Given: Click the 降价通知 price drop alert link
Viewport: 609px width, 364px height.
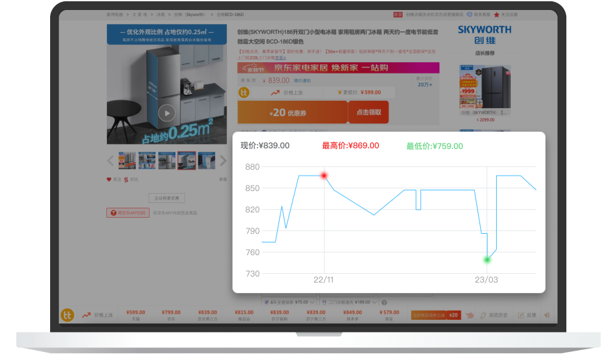Looking at the screenshot, I should coord(302,81).
